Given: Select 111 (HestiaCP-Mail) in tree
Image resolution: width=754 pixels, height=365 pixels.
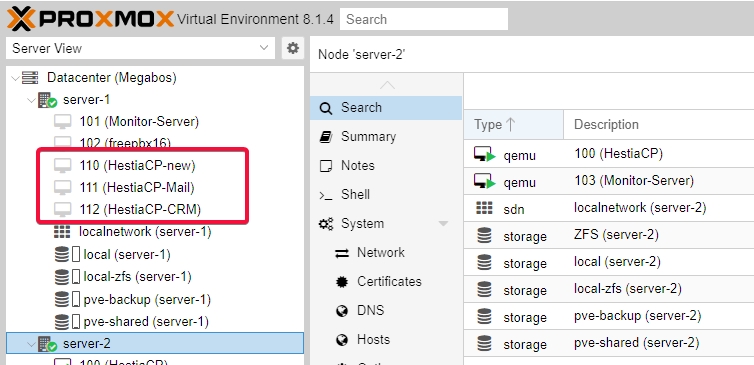Looking at the screenshot, I should (x=137, y=188).
